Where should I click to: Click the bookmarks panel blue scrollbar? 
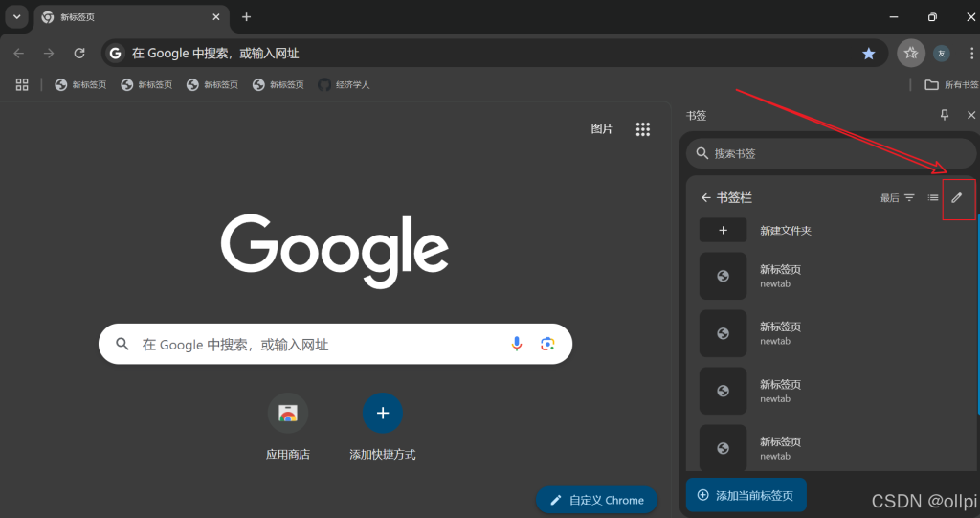(x=978, y=313)
